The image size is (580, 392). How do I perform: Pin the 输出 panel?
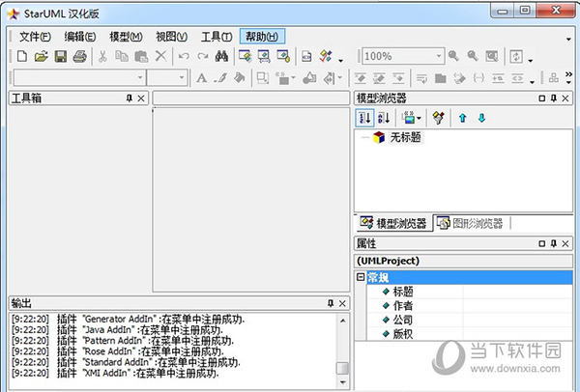point(331,303)
